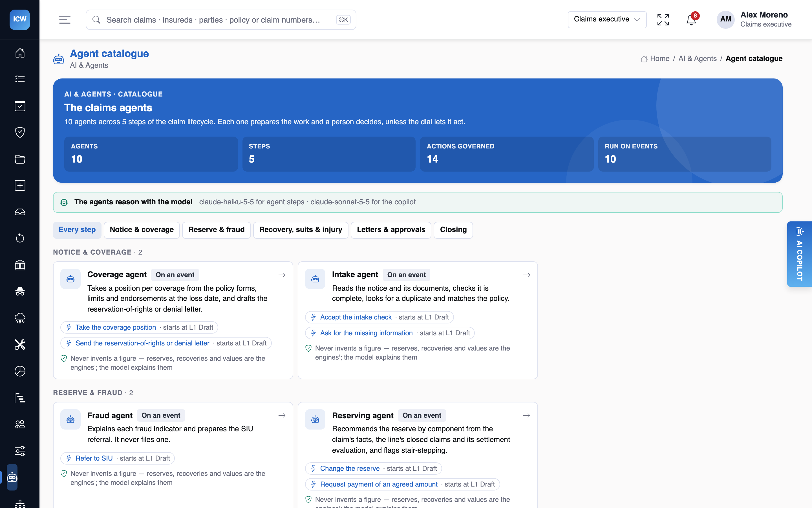Focus the search claims input field
The image size is (812, 508).
pyautogui.click(x=221, y=20)
